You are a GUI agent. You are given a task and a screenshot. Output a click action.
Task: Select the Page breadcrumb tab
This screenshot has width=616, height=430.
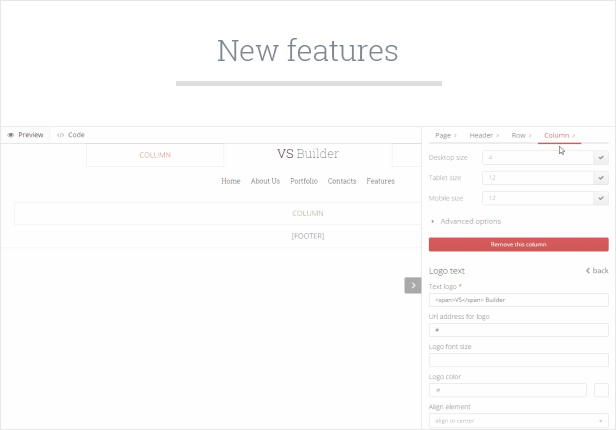(446, 135)
